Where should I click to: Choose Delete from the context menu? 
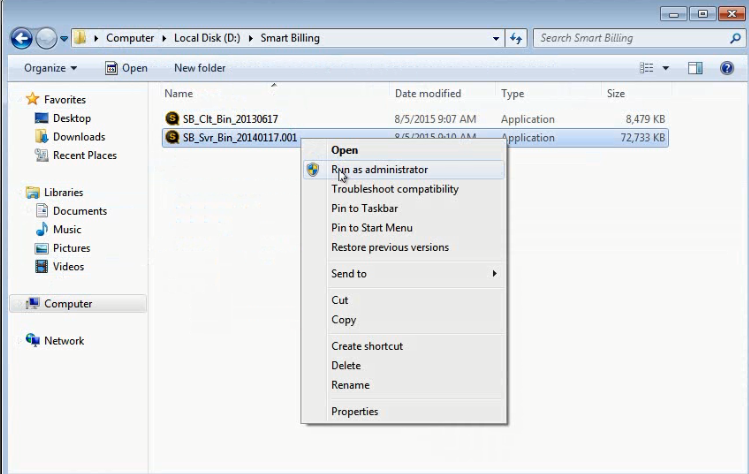click(x=404, y=366)
